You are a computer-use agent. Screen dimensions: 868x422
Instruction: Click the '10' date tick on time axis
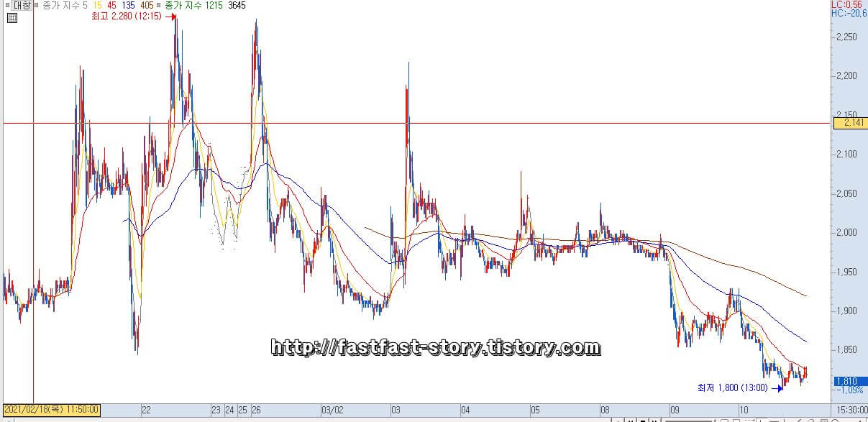pos(744,410)
